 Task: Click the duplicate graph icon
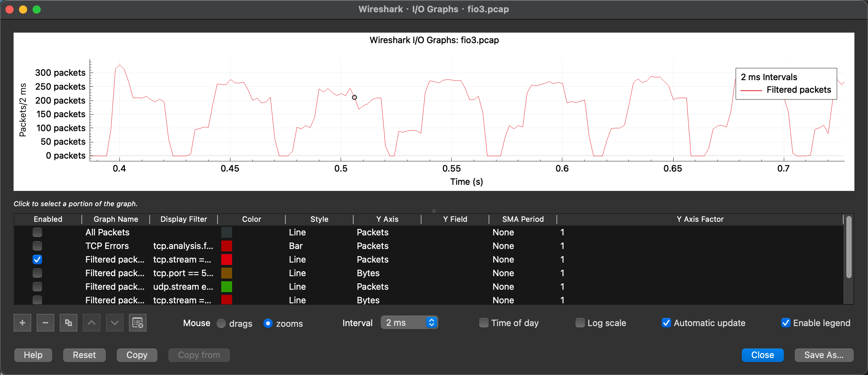(x=69, y=323)
